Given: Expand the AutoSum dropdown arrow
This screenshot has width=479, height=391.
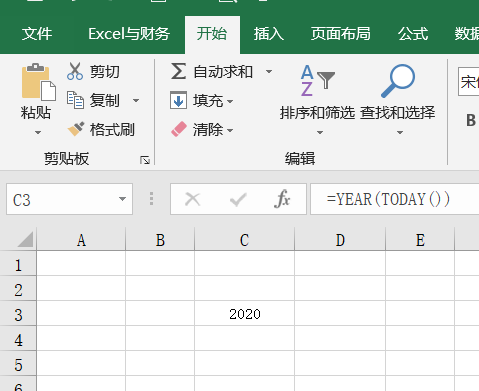Looking at the screenshot, I should pyautogui.click(x=269, y=71).
